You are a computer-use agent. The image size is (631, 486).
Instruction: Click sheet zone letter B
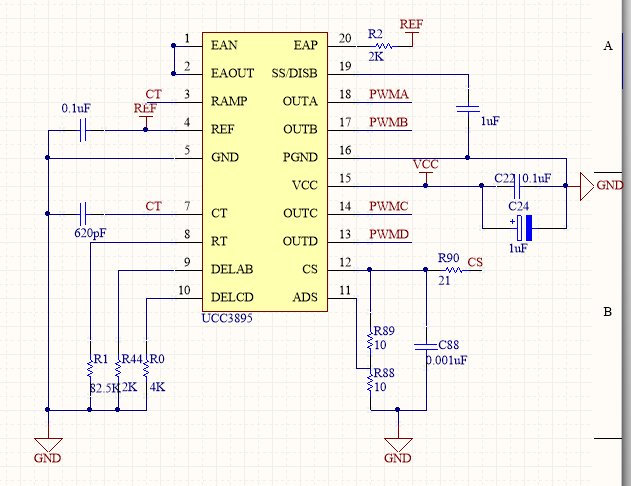608,312
